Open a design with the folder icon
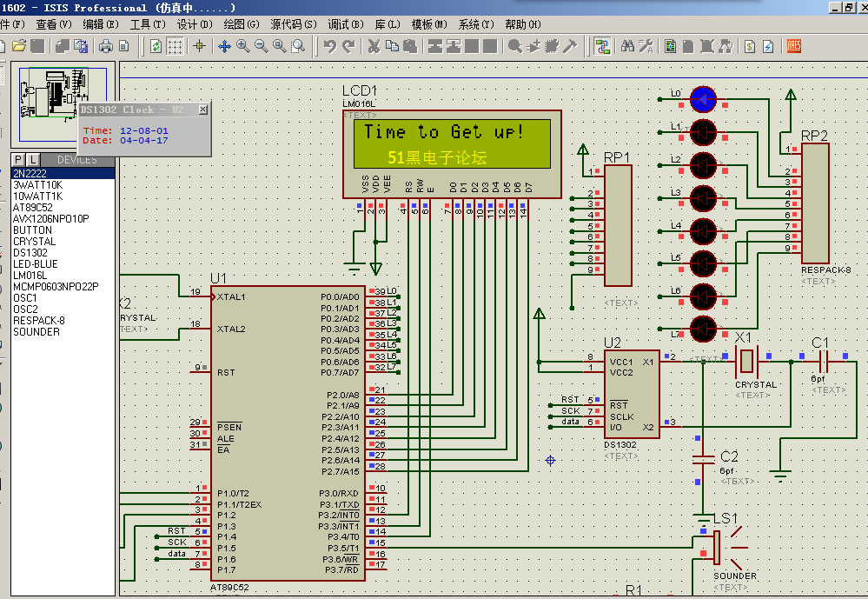 19,46
